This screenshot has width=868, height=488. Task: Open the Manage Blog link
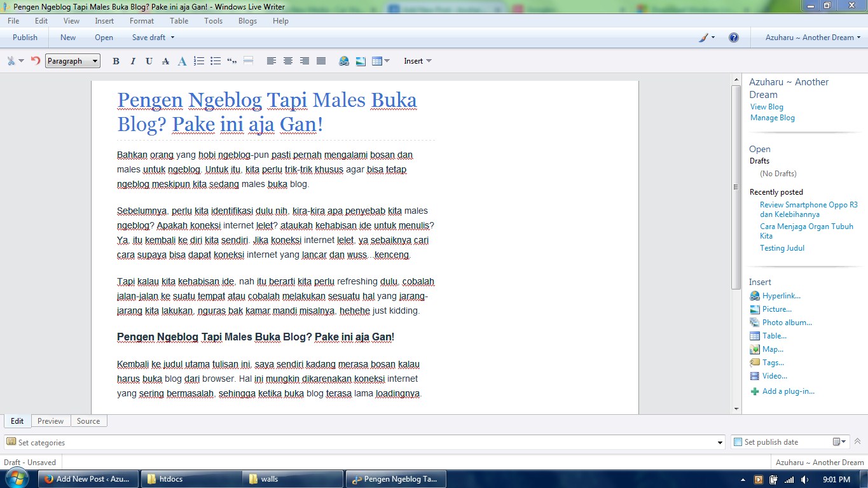[x=772, y=118]
